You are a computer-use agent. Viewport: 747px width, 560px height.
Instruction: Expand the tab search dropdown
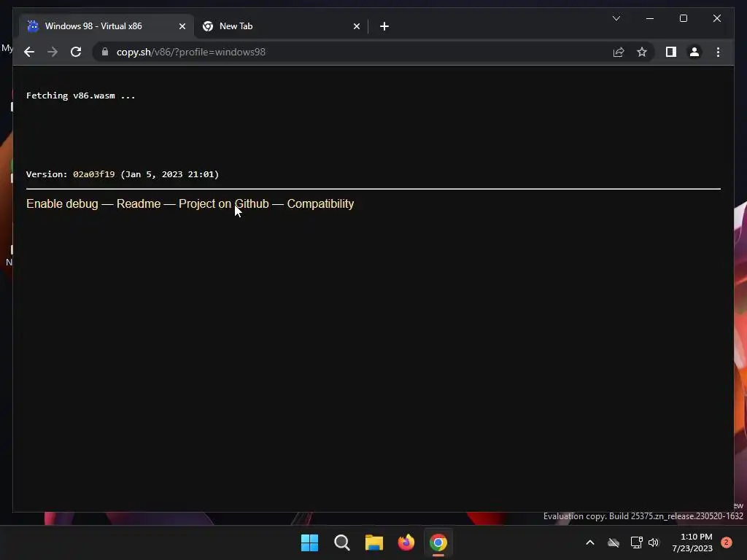616,18
